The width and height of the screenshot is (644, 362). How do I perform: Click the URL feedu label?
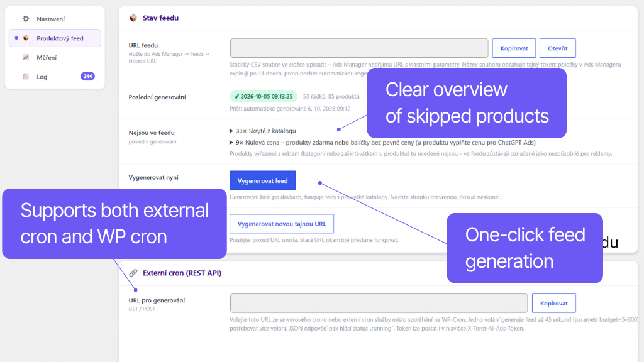143,45
